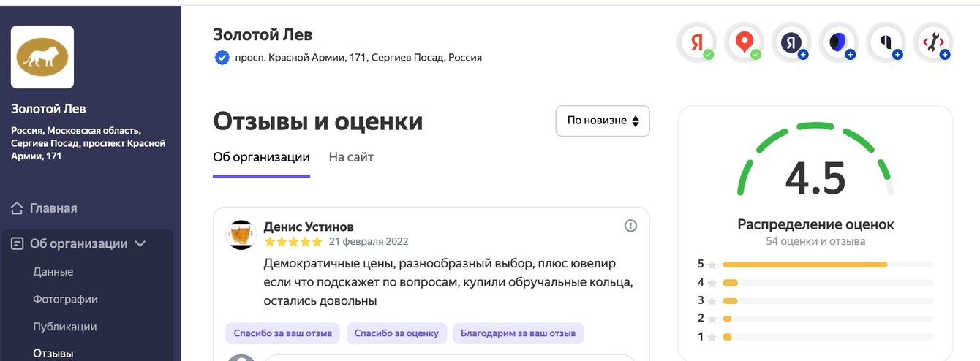Click the red Yandex service icon
The height and width of the screenshot is (361, 980).
coord(696,42)
